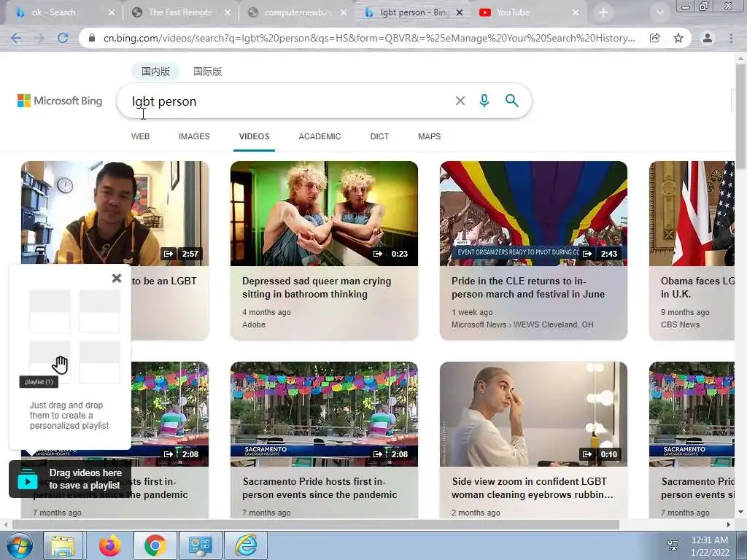
Task: Close the YouTube tab
Action: point(576,12)
